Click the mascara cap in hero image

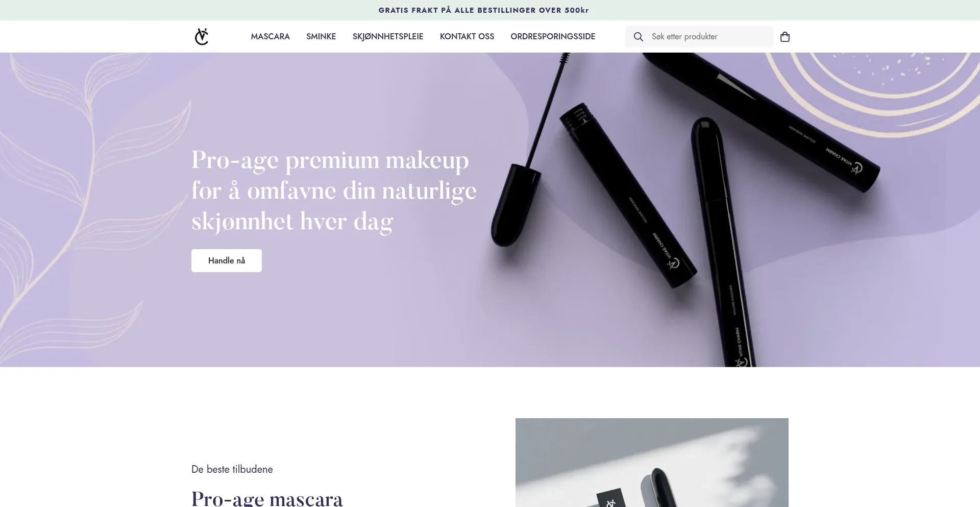tap(513, 204)
